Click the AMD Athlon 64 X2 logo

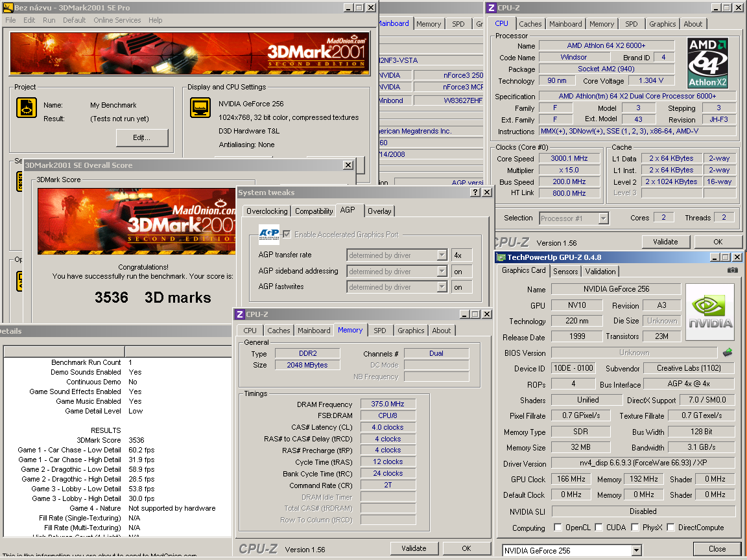coord(707,64)
